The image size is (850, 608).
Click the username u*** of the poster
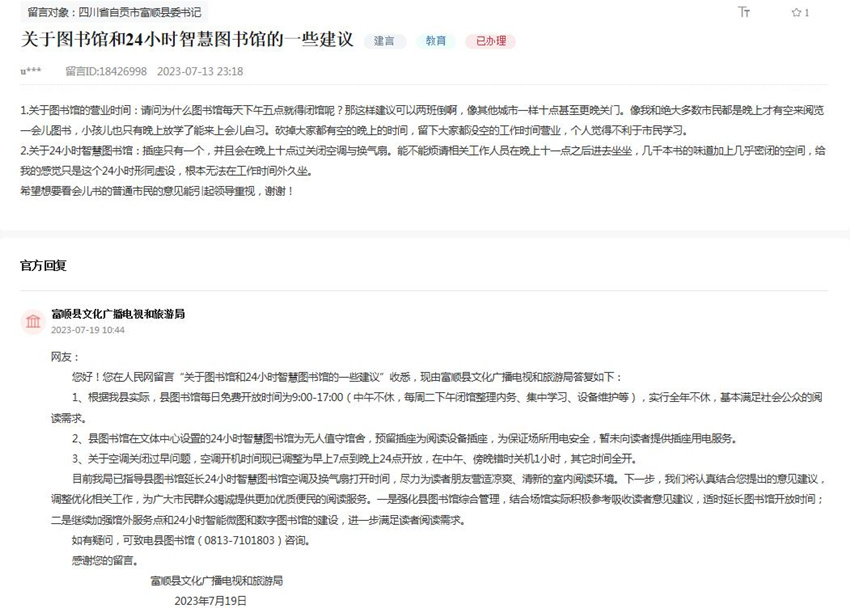(x=29, y=72)
